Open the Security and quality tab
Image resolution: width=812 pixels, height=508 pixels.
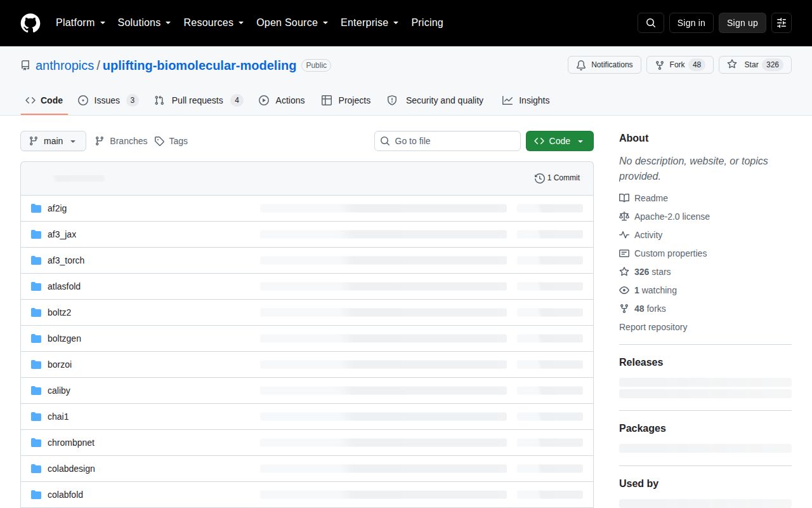(435, 100)
